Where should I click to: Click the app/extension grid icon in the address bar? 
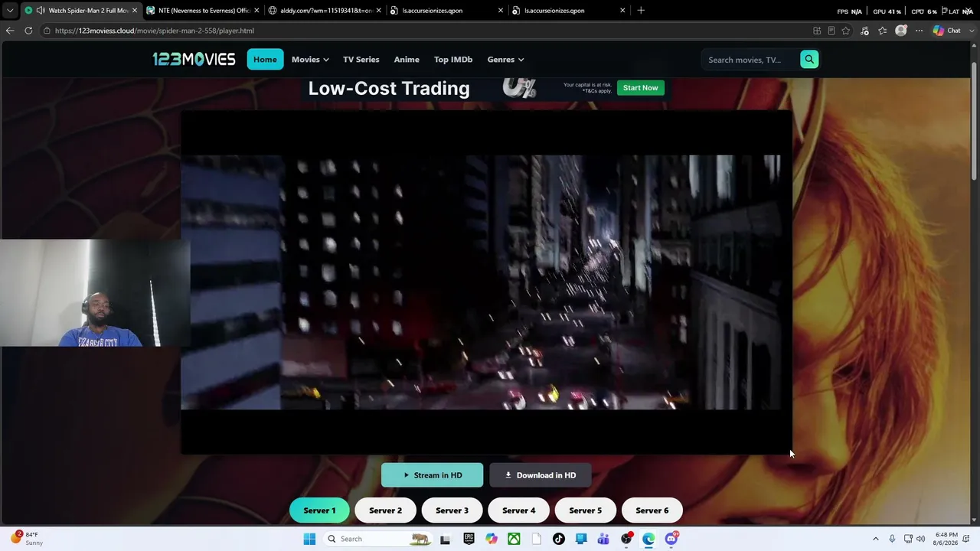tap(817, 31)
